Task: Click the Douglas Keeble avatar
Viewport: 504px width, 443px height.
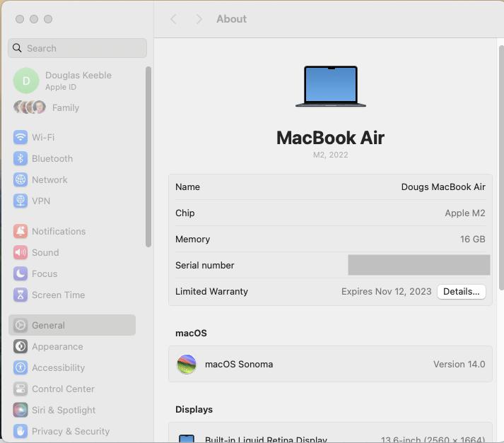Action: tap(26, 81)
